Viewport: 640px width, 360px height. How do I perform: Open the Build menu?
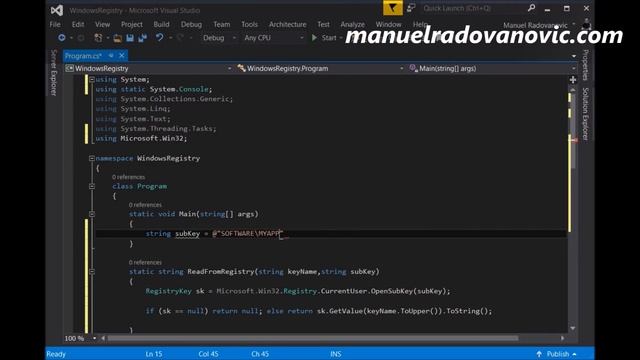pos(161,24)
